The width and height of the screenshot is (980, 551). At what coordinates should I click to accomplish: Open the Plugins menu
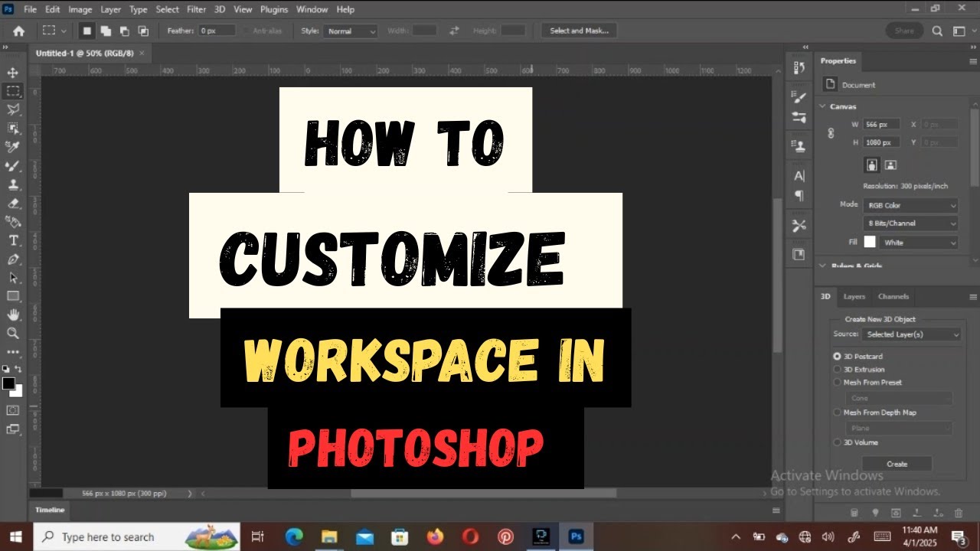273,9
